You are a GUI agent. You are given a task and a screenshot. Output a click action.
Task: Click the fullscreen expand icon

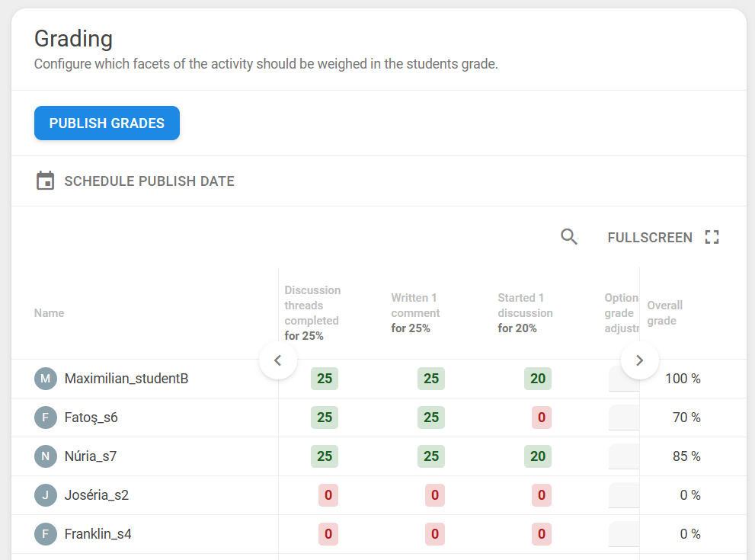pos(712,237)
